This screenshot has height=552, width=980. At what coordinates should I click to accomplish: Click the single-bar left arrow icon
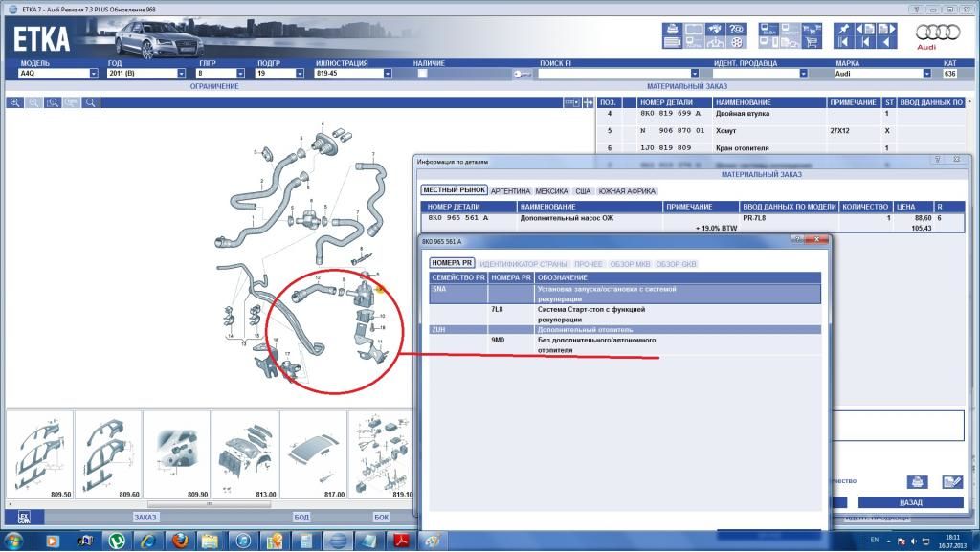coord(865,42)
